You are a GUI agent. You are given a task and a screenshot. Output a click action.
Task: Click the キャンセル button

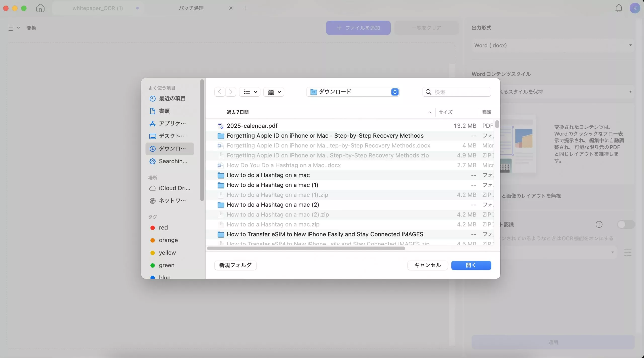tap(427, 265)
